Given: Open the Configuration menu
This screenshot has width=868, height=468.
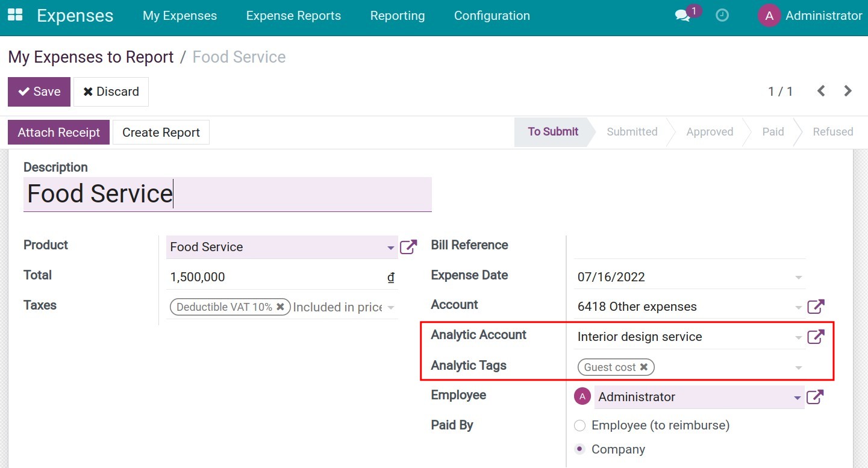Looking at the screenshot, I should [492, 16].
